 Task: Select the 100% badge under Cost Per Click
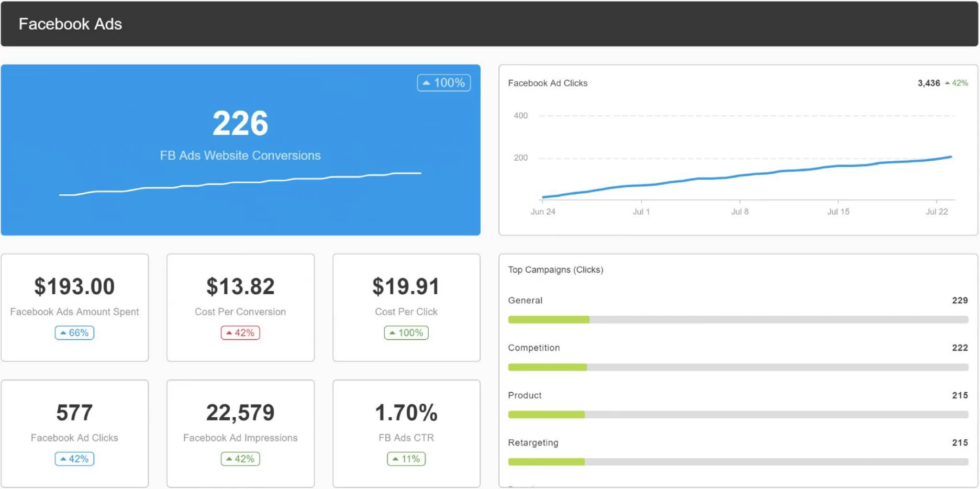point(406,333)
